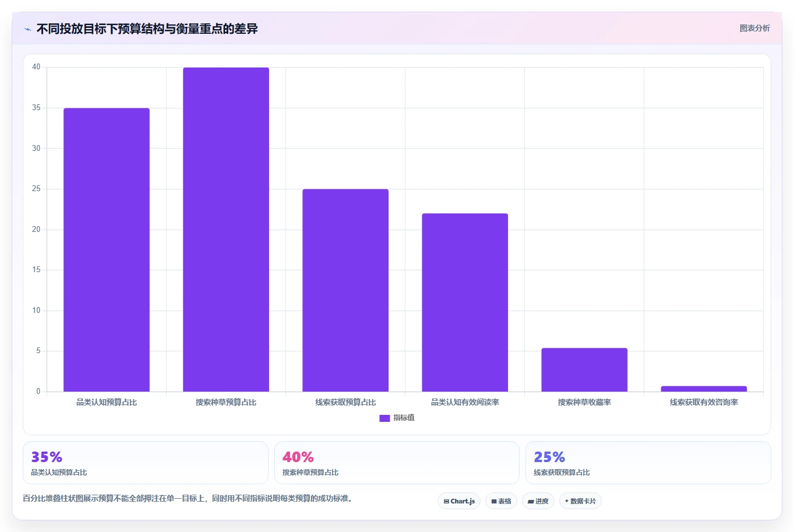
Task: Click the x-axis label 搜索种草收藏率
Action: [584, 402]
